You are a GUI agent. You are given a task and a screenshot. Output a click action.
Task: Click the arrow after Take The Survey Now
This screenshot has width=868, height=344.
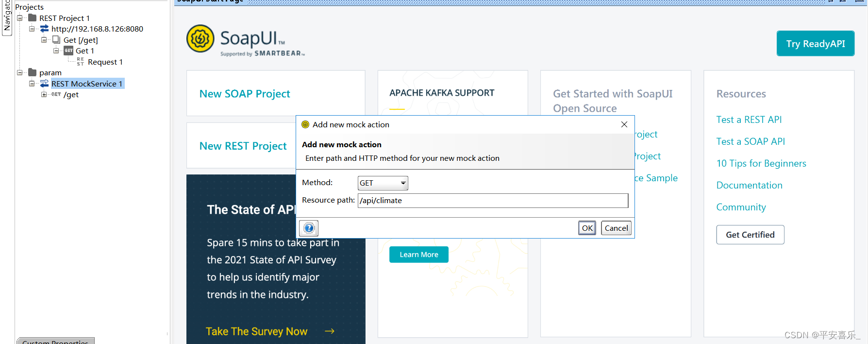coord(330,331)
